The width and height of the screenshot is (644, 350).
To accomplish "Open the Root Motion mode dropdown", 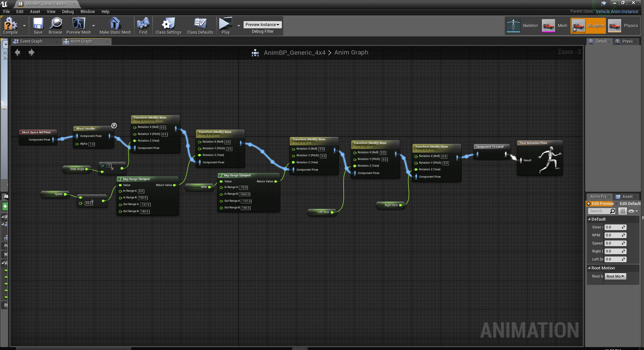I will (x=615, y=276).
